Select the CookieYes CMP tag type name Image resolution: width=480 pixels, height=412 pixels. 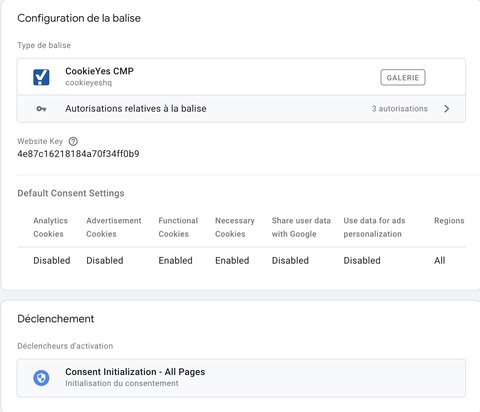99,71
